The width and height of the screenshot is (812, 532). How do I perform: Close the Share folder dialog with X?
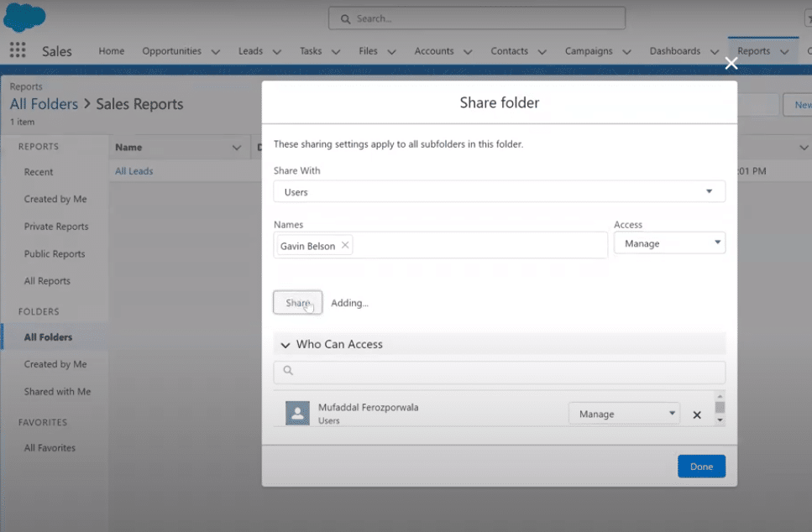pyautogui.click(x=731, y=63)
